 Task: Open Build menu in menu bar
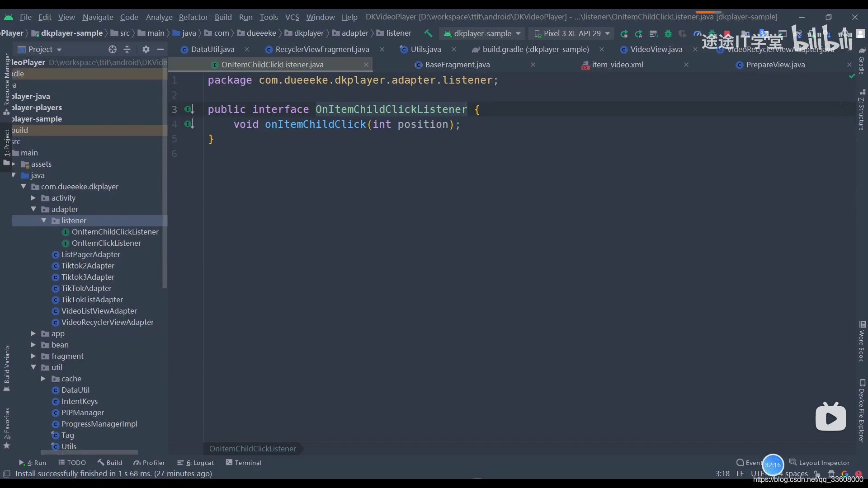click(223, 17)
